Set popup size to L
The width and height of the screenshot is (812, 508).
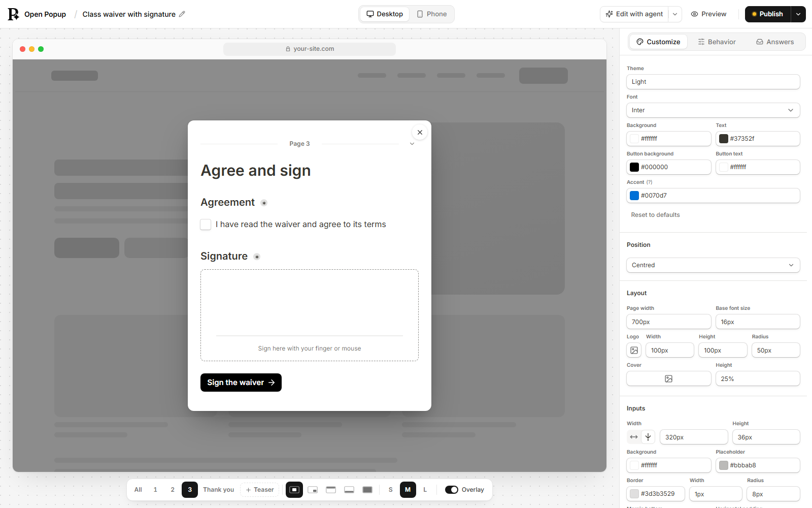click(425, 490)
